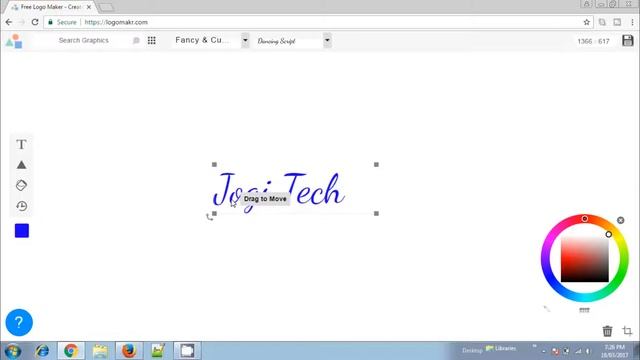Click the search magnifier icon
Screen dimensions: 640x360
pos(136,40)
